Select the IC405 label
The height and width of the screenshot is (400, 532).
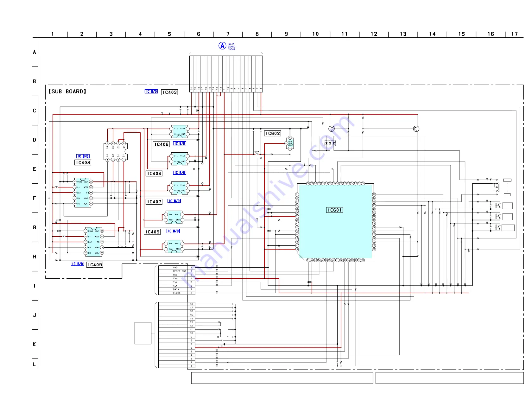click(152, 232)
